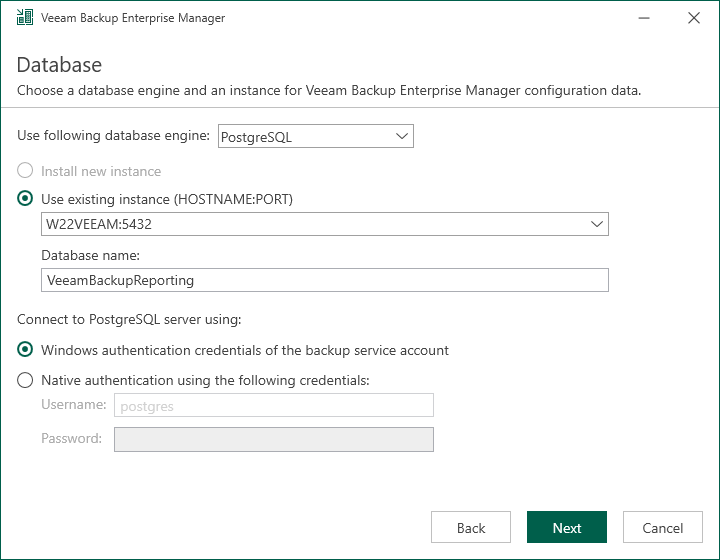Click the Database page heading
The image size is (720, 560).
(x=59, y=65)
